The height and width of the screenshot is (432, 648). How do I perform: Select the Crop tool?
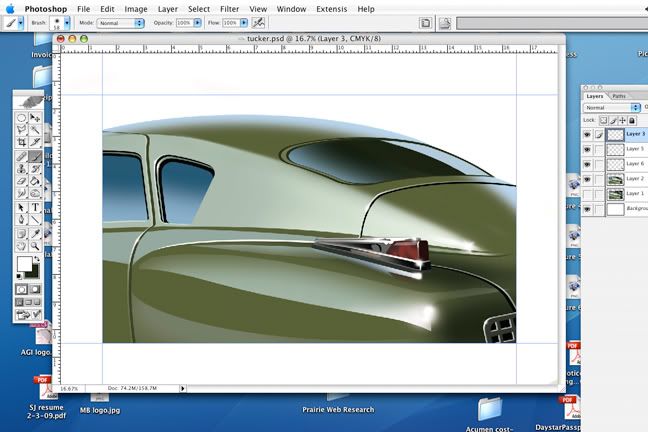21,143
